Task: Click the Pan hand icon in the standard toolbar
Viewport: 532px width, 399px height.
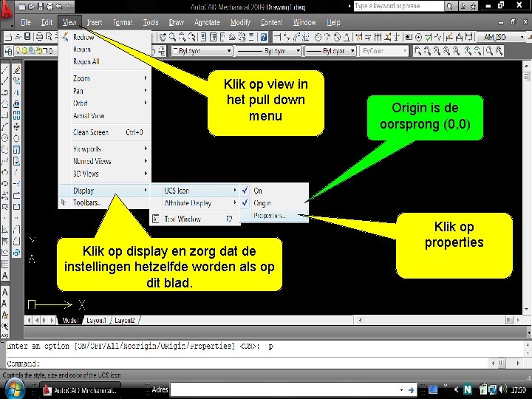Action: 163,37
